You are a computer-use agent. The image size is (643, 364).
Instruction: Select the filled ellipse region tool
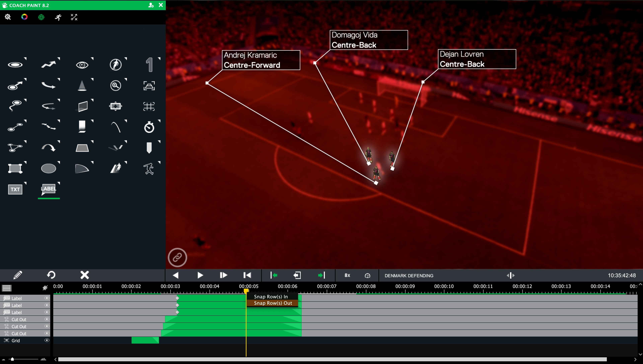tap(49, 168)
